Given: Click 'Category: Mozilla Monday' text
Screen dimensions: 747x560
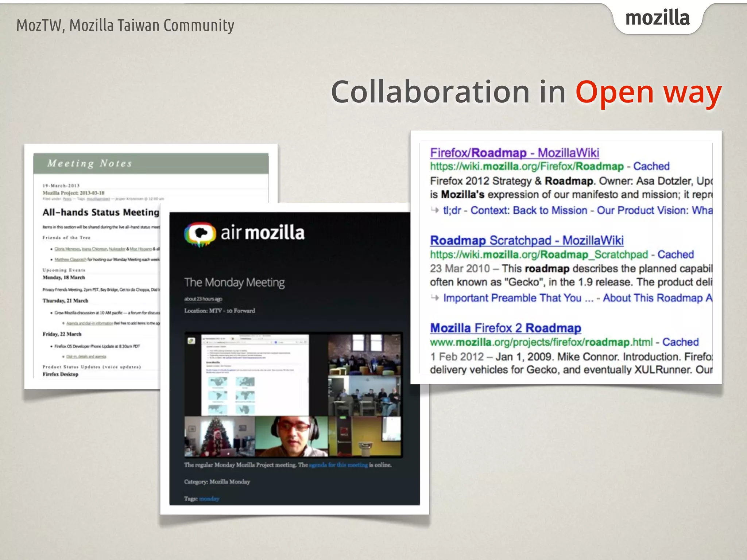Looking at the screenshot, I should pos(217,482).
